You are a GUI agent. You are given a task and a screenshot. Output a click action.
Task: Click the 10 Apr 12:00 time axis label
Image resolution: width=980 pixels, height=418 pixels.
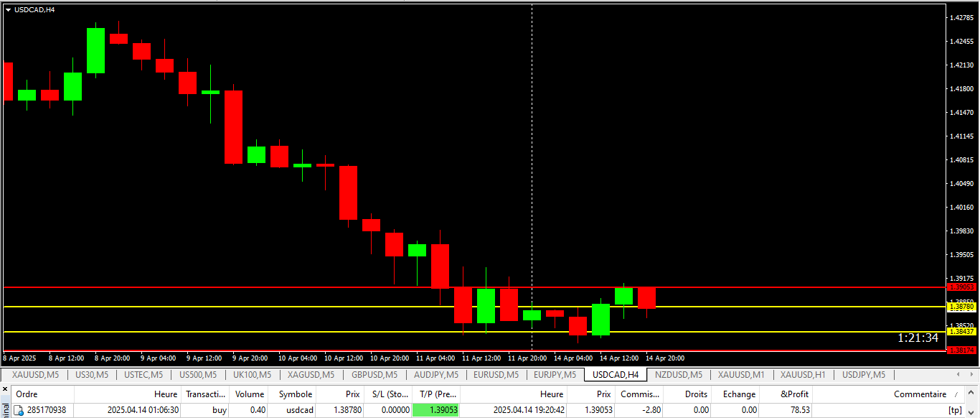[x=344, y=358]
